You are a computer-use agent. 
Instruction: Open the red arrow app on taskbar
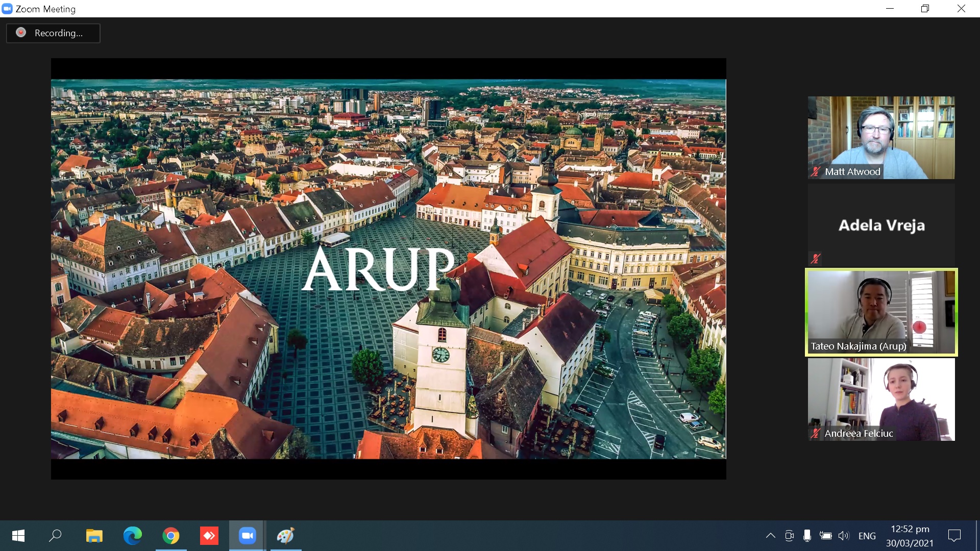click(209, 536)
